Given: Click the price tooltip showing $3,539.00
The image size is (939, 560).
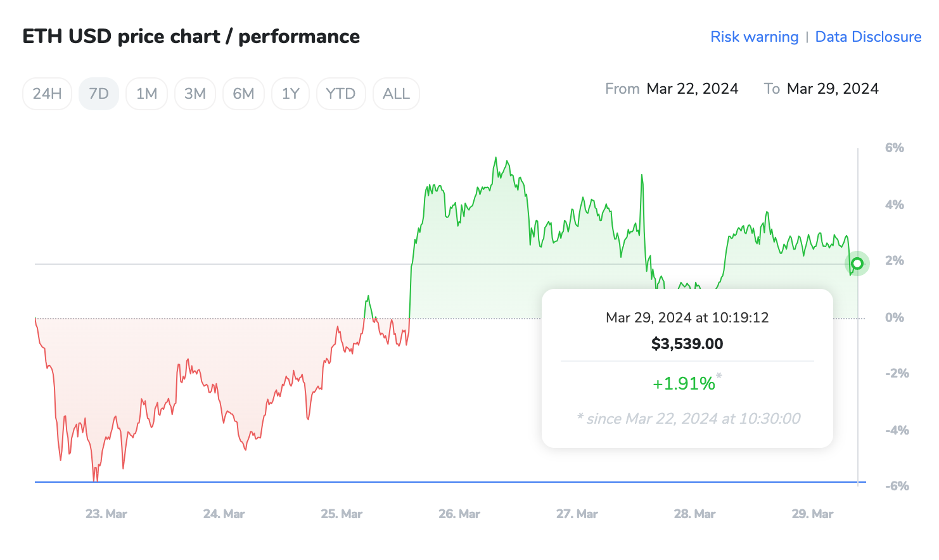Looking at the screenshot, I should click(x=687, y=343).
